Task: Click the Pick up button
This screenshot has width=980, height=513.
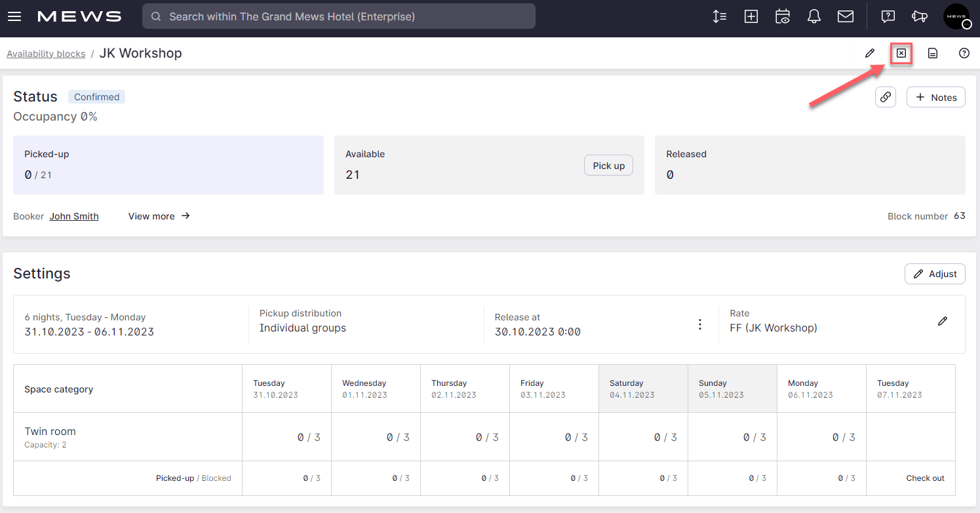Action: (x=608, y=166)
